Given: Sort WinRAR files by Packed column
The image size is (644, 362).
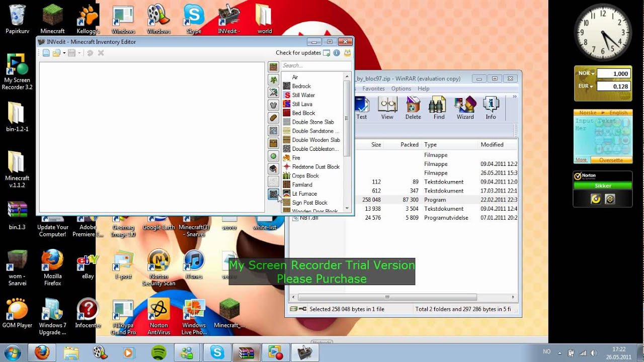Looking at the screenshot, I should click(x=403, y=145).
